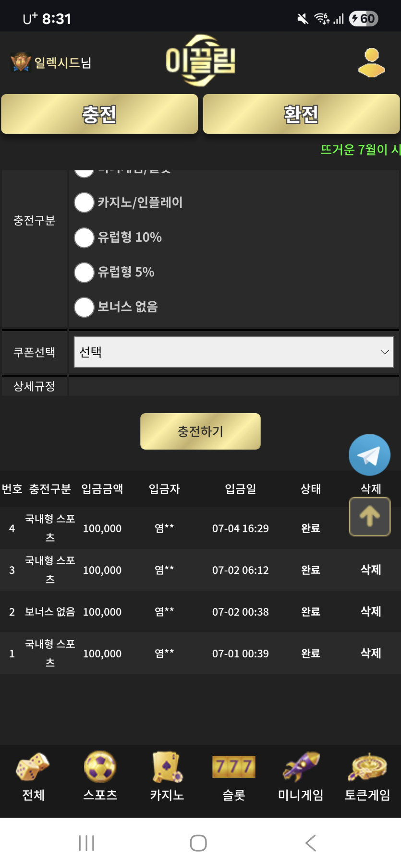Open 카지노 playing cards icon
This screenshot has height=868, width=401.
[x=167, y=767]
